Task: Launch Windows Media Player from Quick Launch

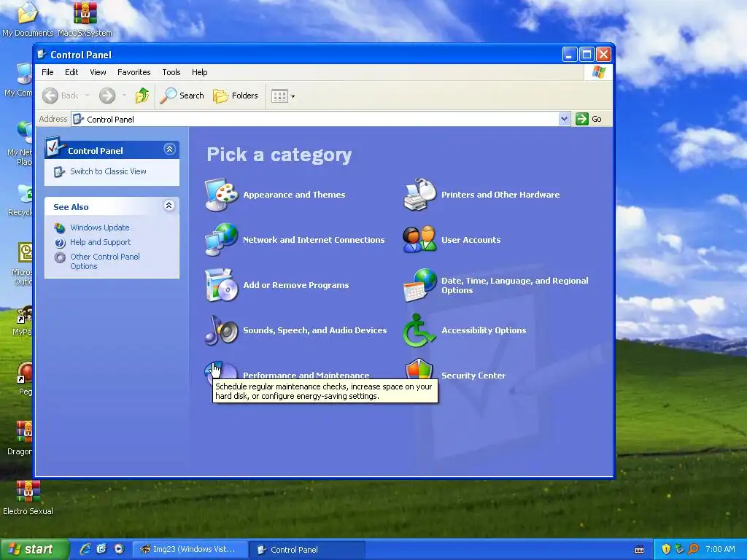Action: pyautogui.click(x=119, y=549)
